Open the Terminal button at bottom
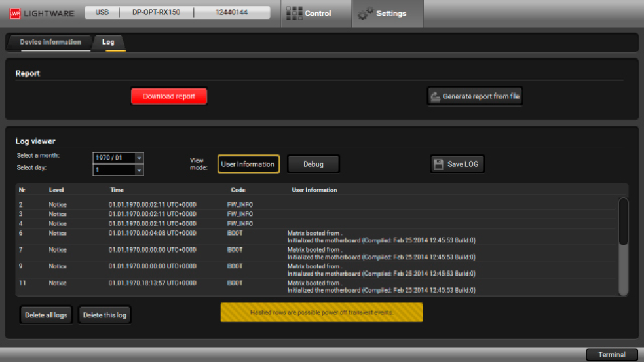This screenshot has width=644, height=362. [611, 355]
